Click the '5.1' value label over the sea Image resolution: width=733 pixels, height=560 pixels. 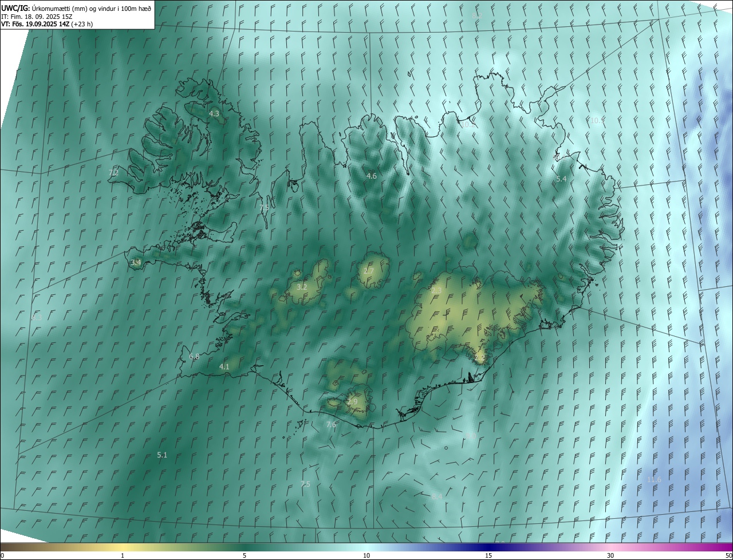tap(162, 455)
